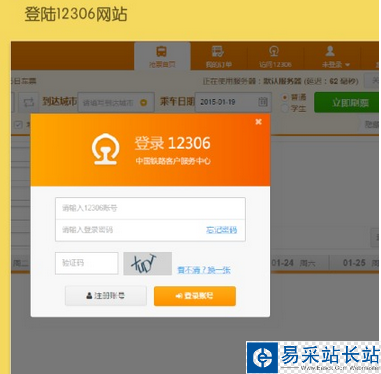Click the railway logo in login dialog
Viewport: 381px width, 374px height.
point(106,149)
